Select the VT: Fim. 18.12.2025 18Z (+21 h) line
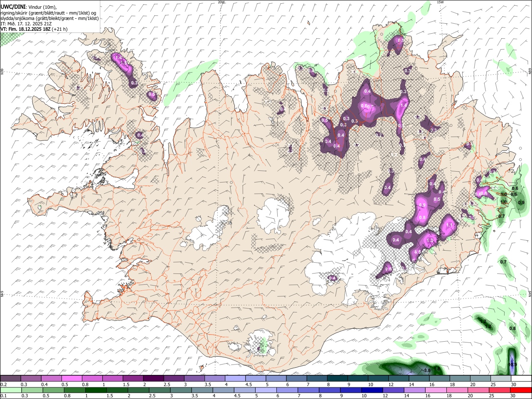The image size is (532, 399). (x=34, y=29)
